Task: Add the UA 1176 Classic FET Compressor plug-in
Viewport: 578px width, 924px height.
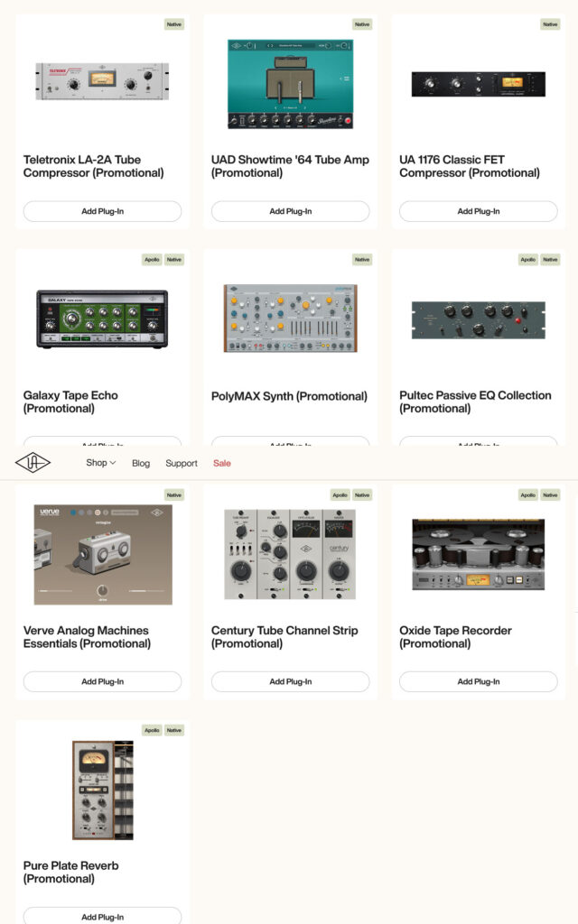Action: coord(479,211)
